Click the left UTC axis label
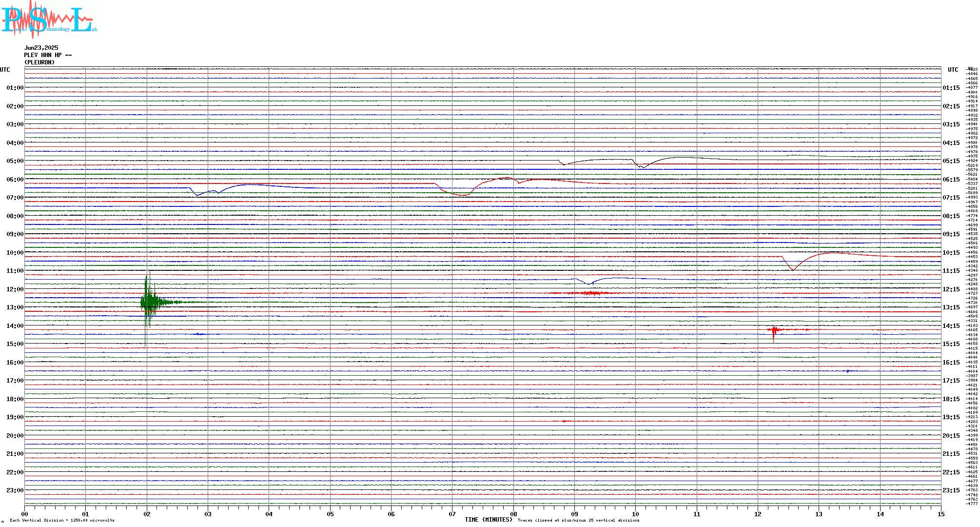 point(5,70)
